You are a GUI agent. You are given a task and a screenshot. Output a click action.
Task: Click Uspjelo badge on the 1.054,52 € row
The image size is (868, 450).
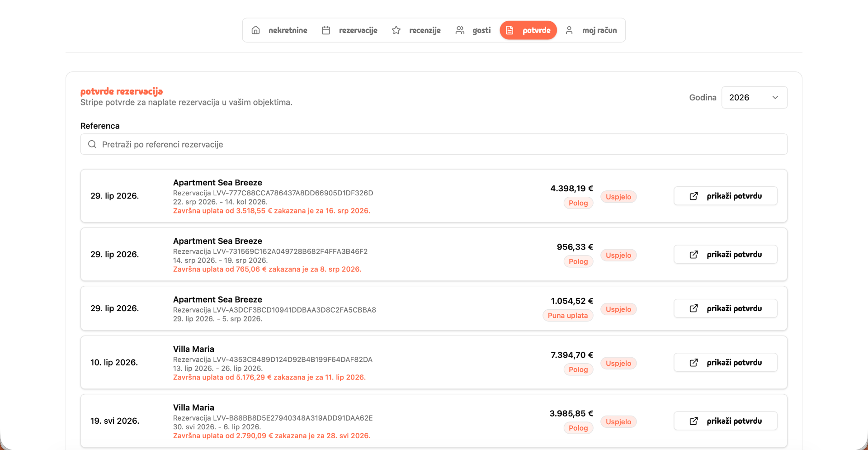(x=618, y=309)
